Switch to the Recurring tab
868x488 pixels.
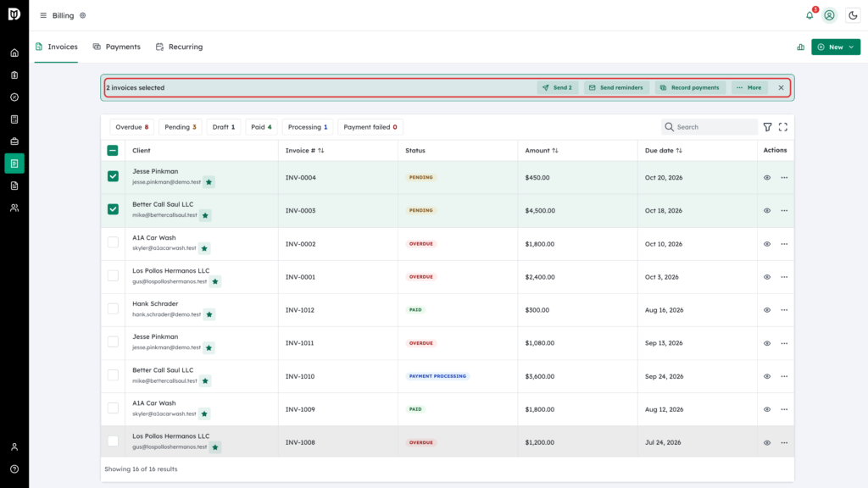(x=180, y=47)
